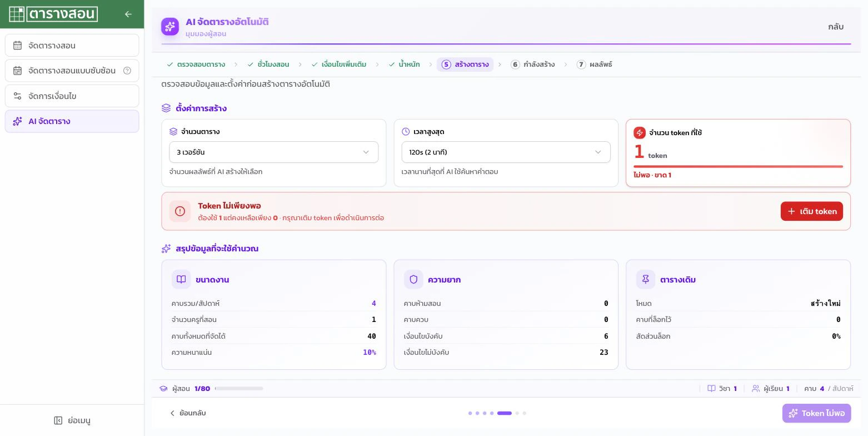The height and width of the screenshot is (436, 868).
Task: Click purple AI sparkle icon in page header
Action: [x=170, y=27]
